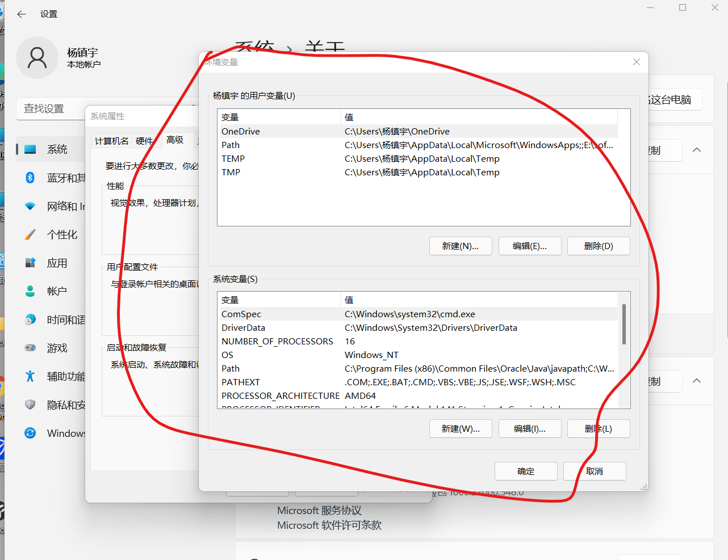Open Time and language globe icon
This screenshot has width=728, height=560.
[x=30, y=319]
